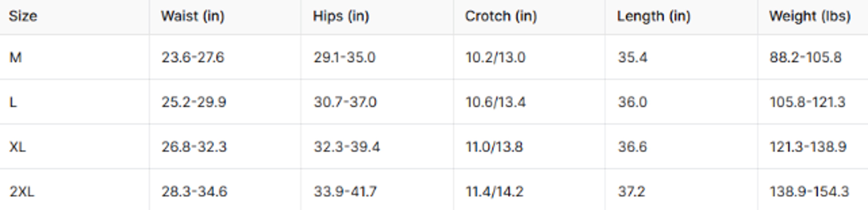Select the 2XL size cell
This screenshot has width=868, height=210.
[x=21, y=191]
